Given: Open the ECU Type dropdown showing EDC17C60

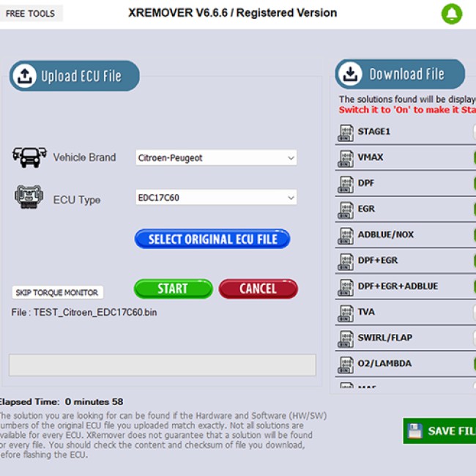Looking at the screenshot, I should pyautogui.click(x=216, y=197).
